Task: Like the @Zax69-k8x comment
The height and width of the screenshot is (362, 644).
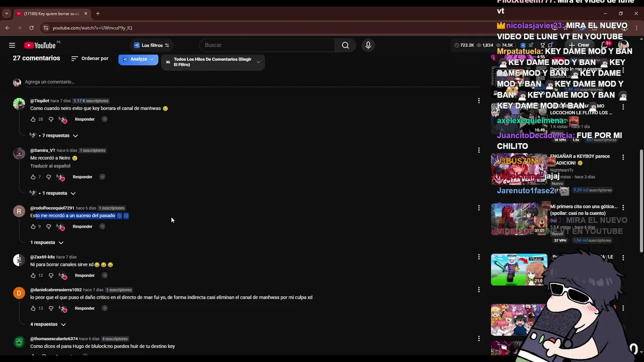Action: (33, 276)
